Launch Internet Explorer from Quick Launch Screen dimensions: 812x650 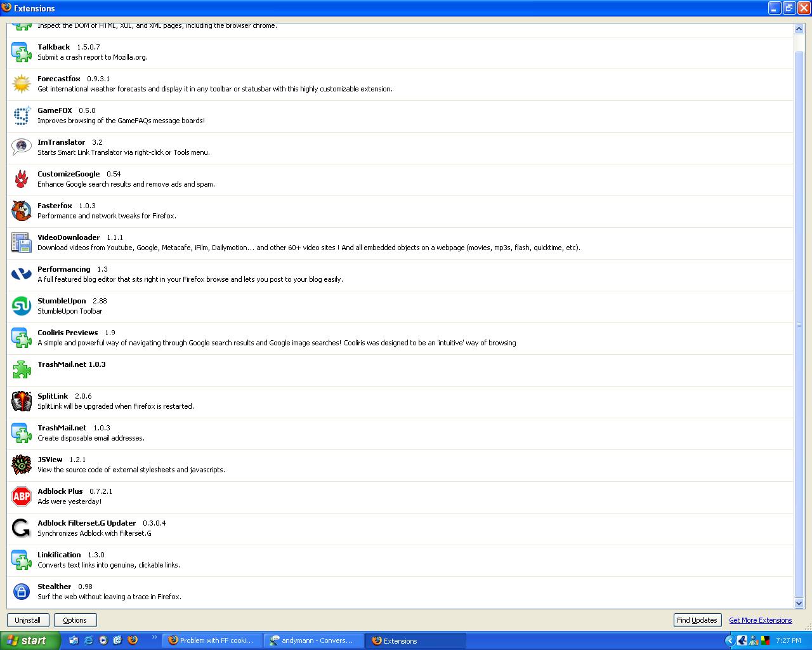point(88,640)
